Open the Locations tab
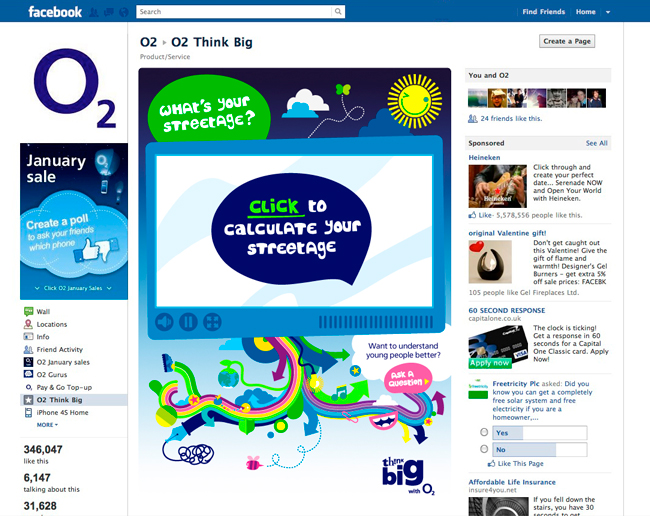The image size is (650, 516). 52,324
